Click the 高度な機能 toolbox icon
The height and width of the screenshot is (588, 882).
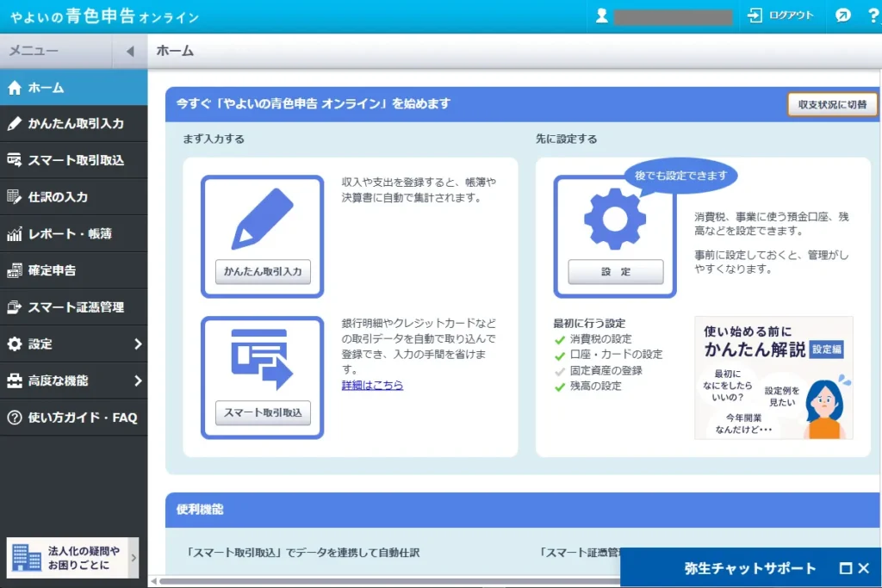(15, 381)
